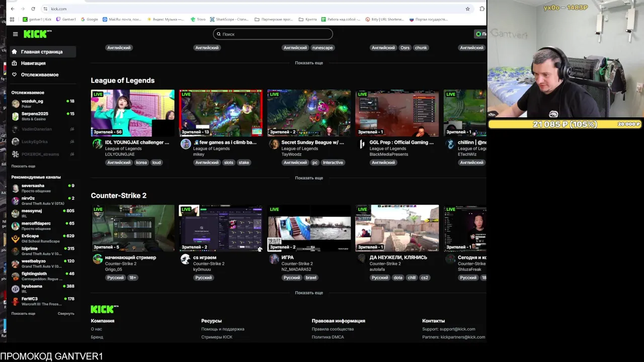Open the Яндекс Музыка bookmark

click(166, 19)
